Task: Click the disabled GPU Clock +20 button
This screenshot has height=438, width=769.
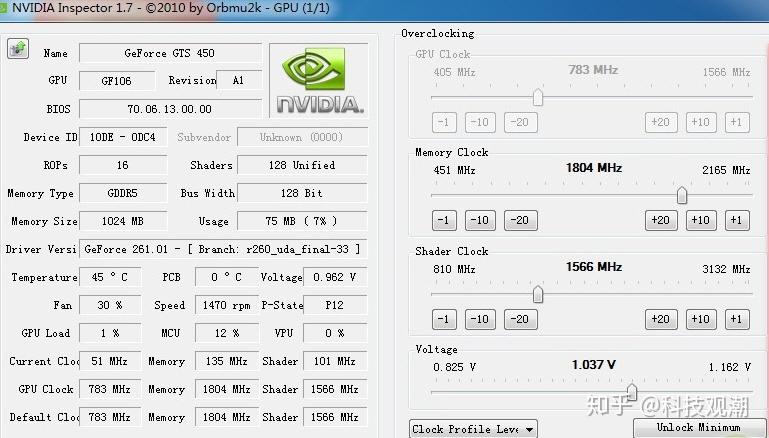Action: [x=661, y=122]
